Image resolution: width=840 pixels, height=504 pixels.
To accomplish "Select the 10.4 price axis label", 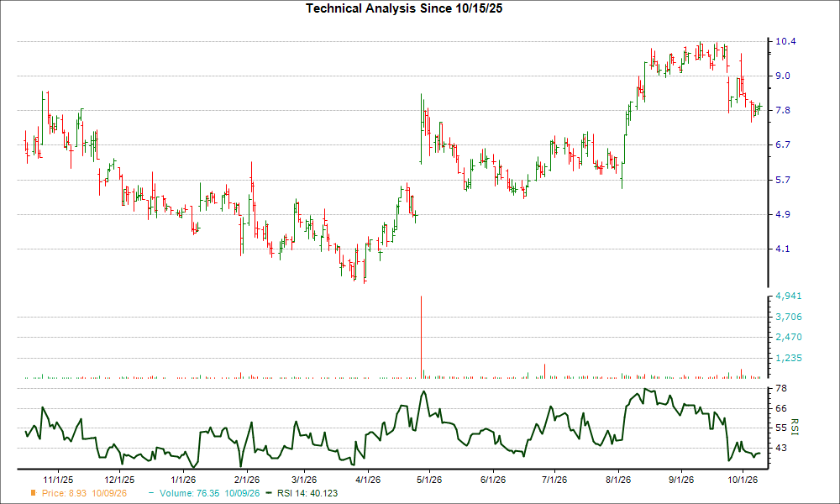I will (x=785, y=41).
